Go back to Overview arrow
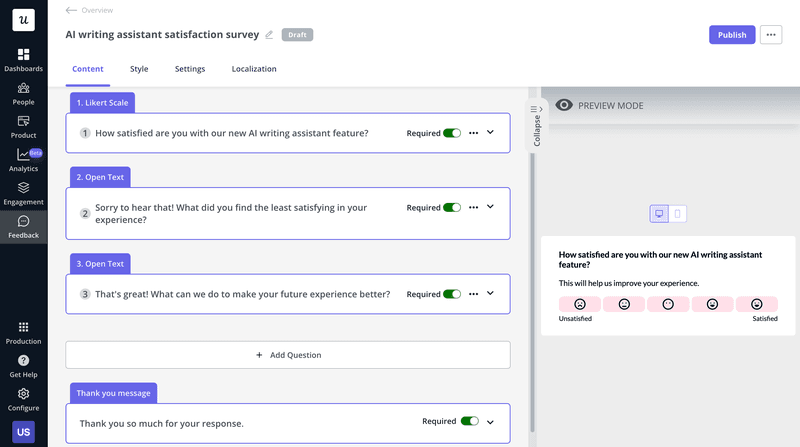Viewport: 800px width, 447px height. tap(71, 10)
